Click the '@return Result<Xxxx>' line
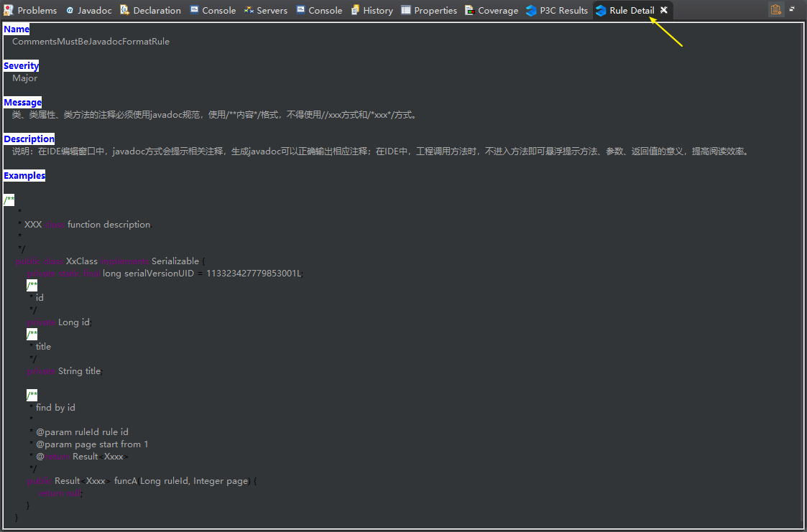This screenshot has height=532, width=807. [x=79, y=457]
